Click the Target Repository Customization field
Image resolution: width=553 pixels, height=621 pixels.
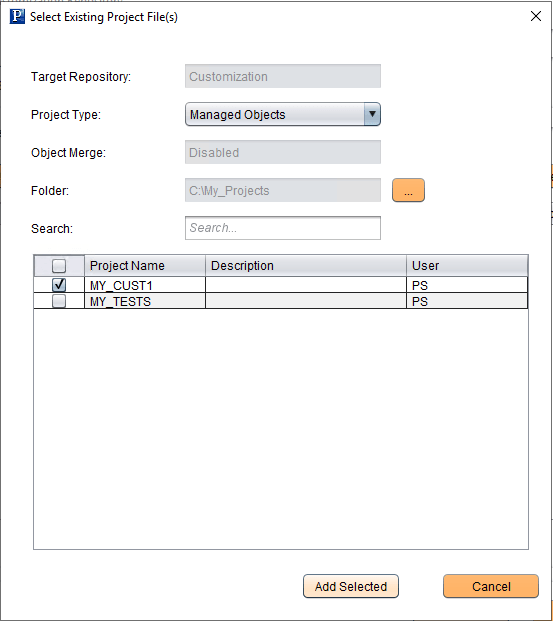[283, 76]
